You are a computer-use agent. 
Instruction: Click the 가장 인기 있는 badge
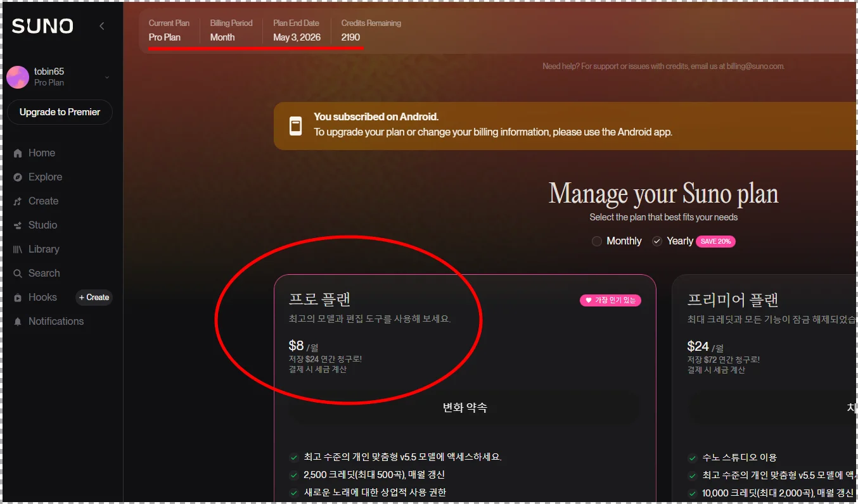(610, 301)
